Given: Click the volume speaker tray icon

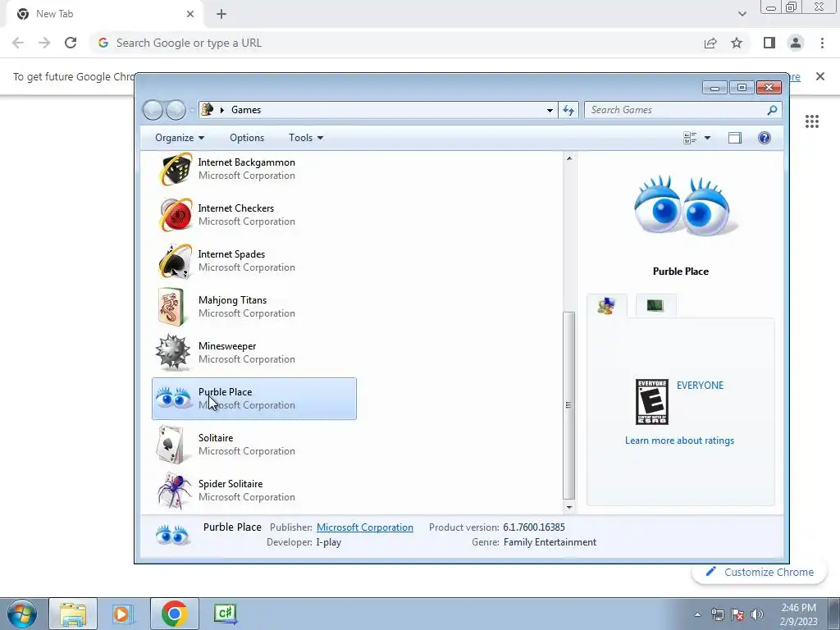Looking at the screenshot, I should point(757,614).
